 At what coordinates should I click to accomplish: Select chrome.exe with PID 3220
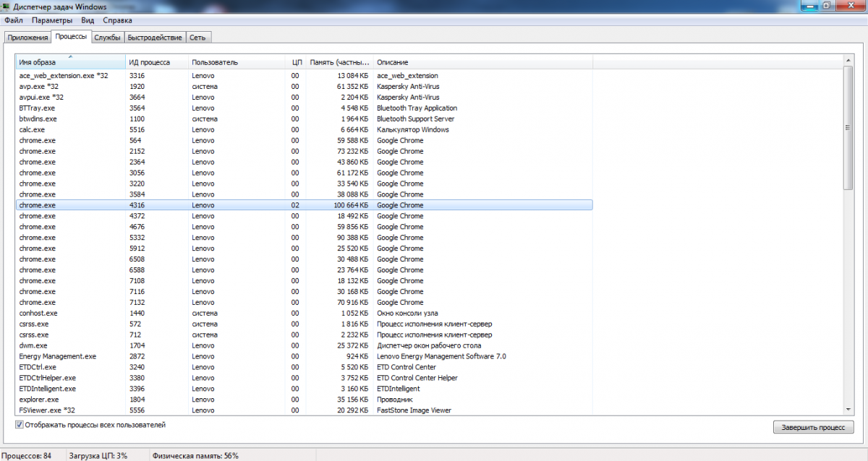[x=304, y=184]
